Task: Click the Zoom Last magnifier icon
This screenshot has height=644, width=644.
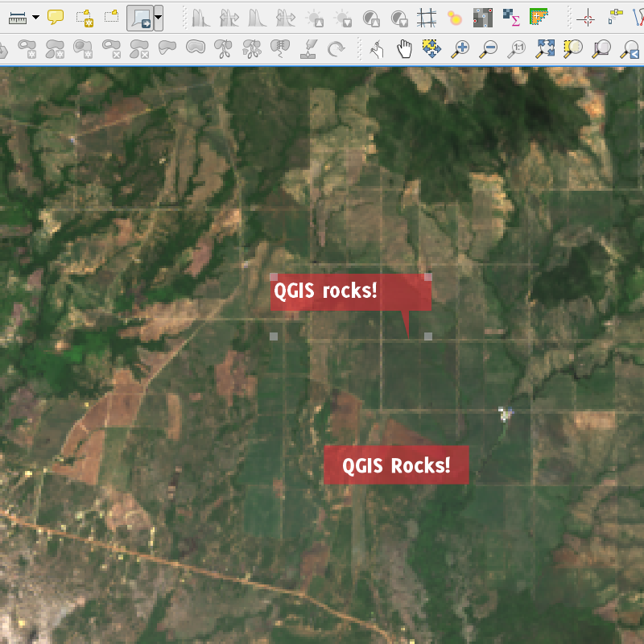Action: pos(630,49)
